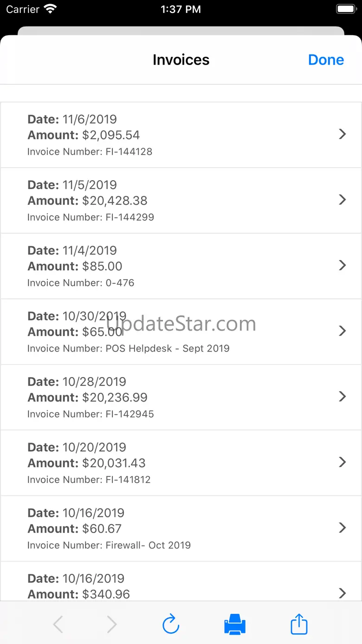Viewport: 362px width, 644px height.
Task: Tap the back navigation arrow
Action: click(58, 624)
